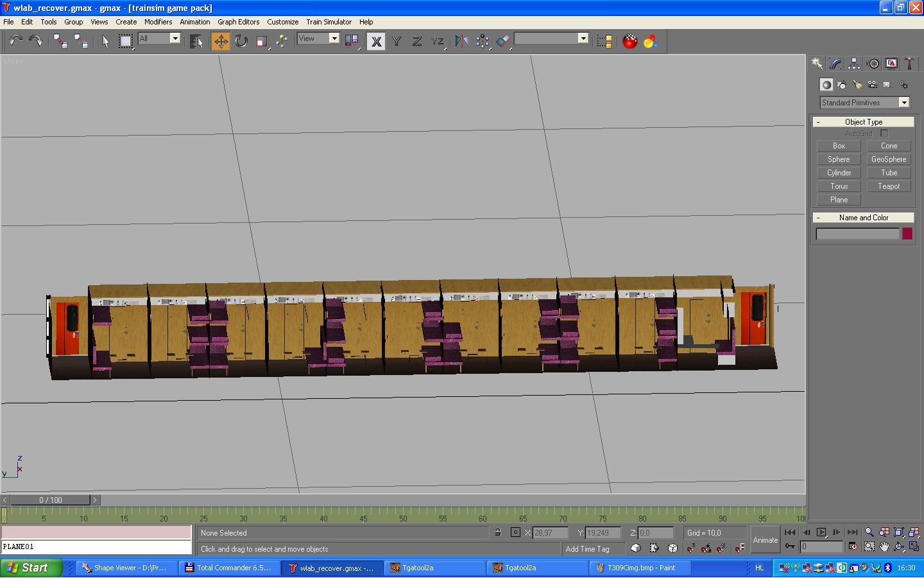This screenshot has height=578, width=924.
Task: Open the Select by Name dialog
Action: coord(196,41)
